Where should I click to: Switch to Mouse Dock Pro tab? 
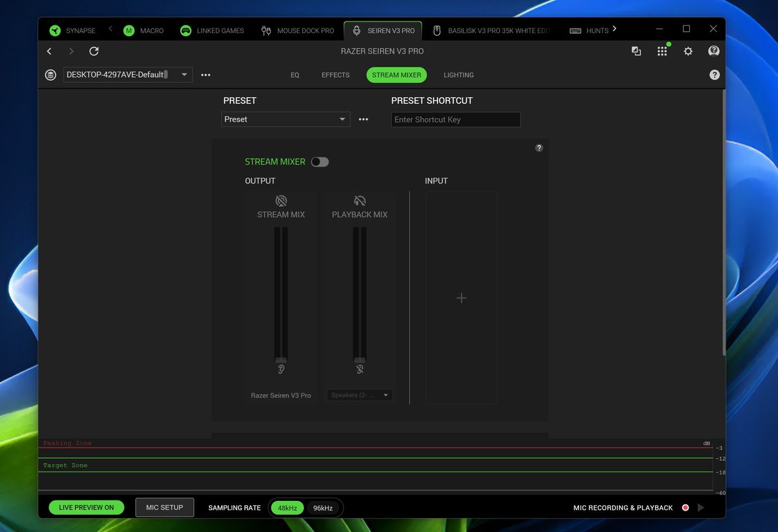coord(298,30)
